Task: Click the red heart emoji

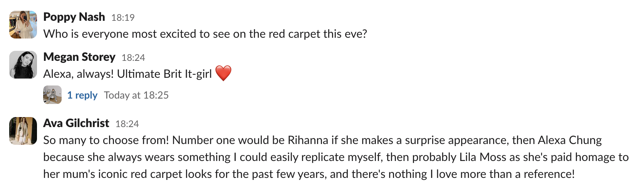Action: click(x=223, y=73)
